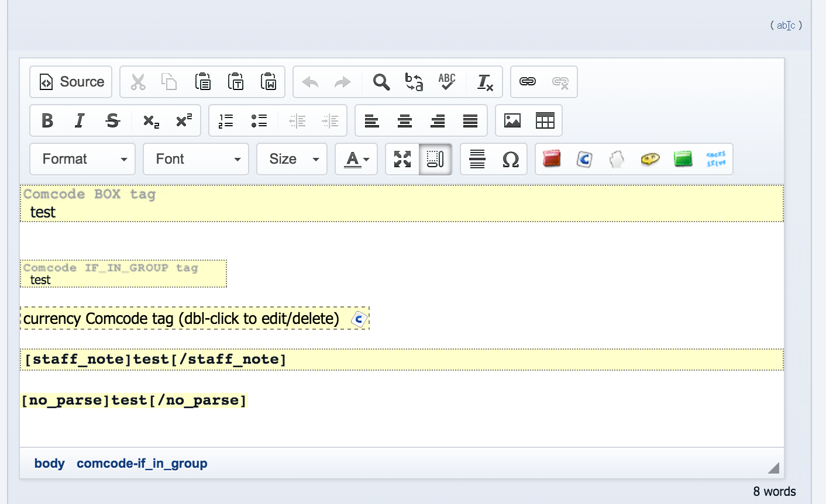
Task: Insert special character with Omega icon
Action: click(x=511, y=159)
